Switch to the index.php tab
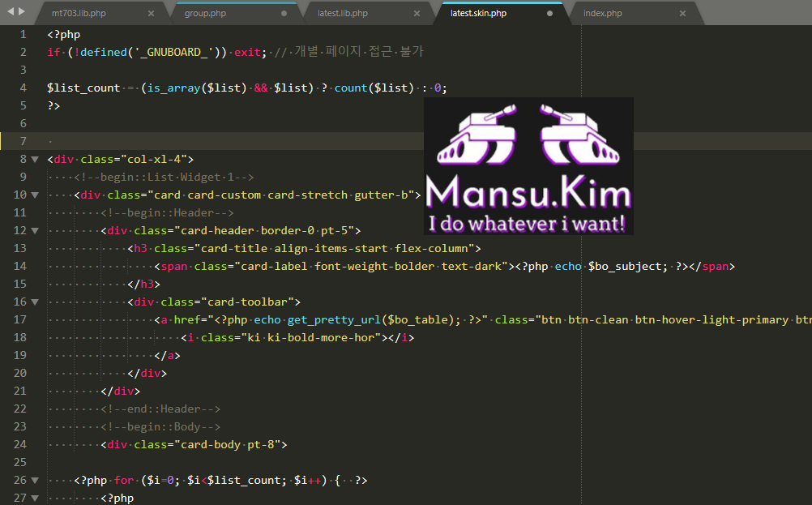The height and width of the screenshot is (505, 812). tap(603, 14)
